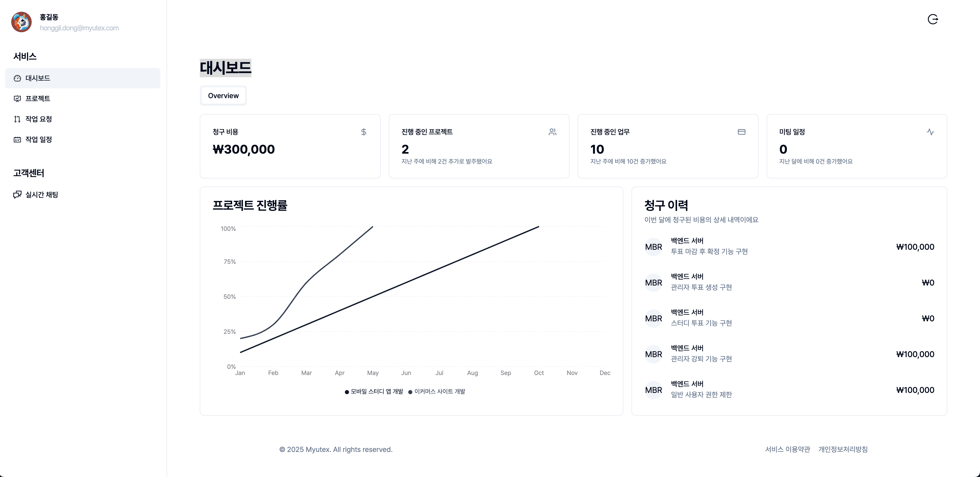Click the logout icon at top right
Screen dimensions: 980x477
(933, 19)
